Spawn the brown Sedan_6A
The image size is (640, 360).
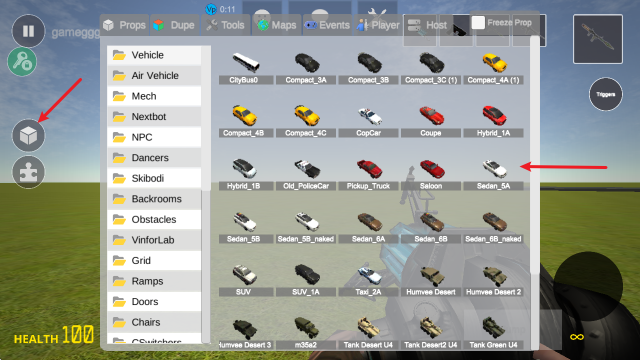pos(369,227)
